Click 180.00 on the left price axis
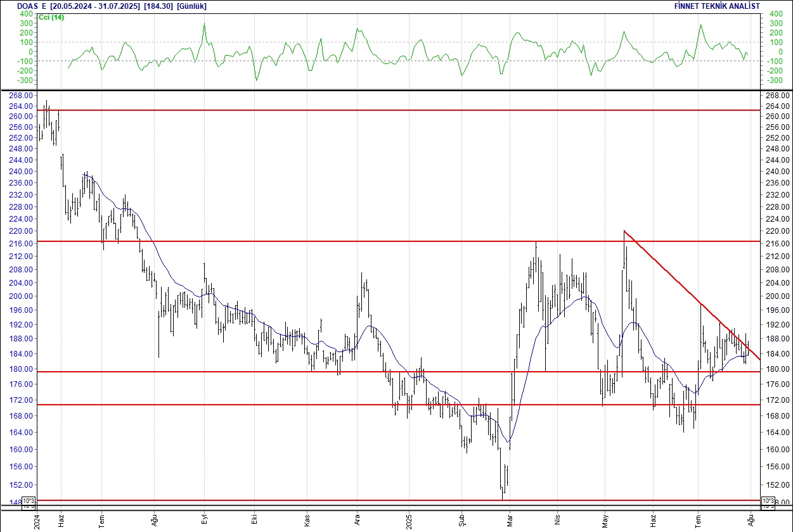 click(x=22, y=369)
